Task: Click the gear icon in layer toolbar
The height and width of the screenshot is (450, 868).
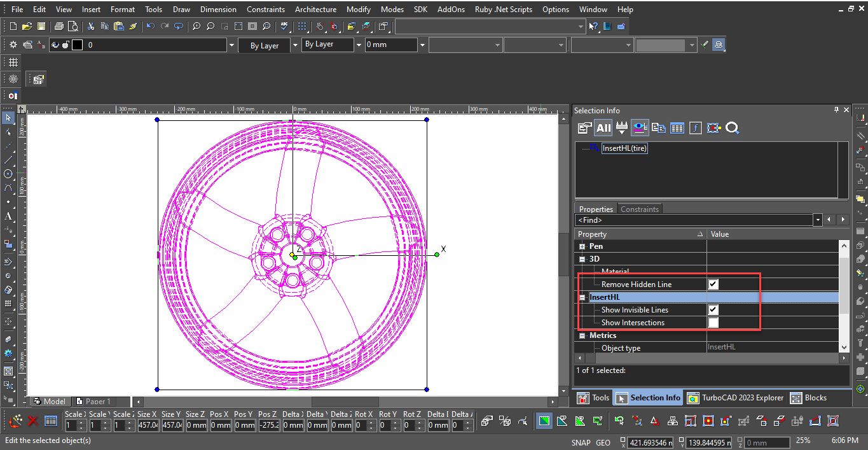Action: (x=13, y=45)
